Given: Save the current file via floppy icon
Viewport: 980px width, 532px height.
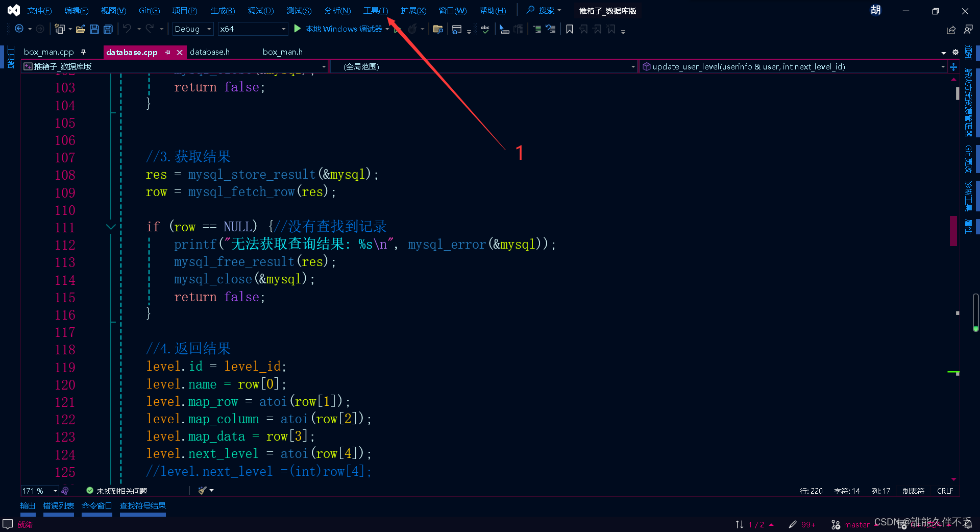Looking at the screenshot, I should (94, 29).
